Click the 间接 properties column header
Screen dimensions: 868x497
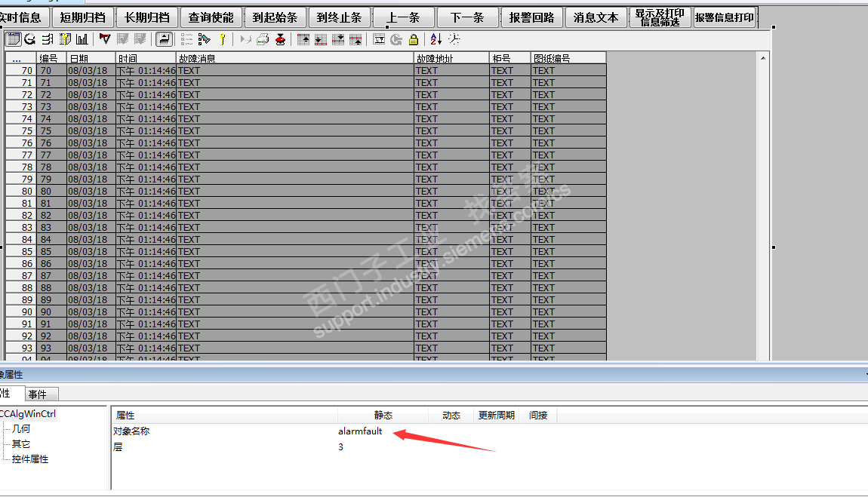(538, 416)
